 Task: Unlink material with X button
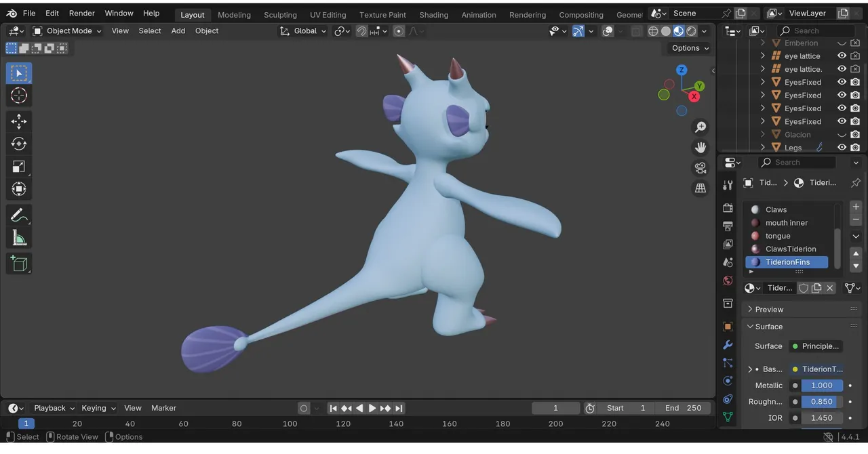pyautogui.click(x=829, y=288)
